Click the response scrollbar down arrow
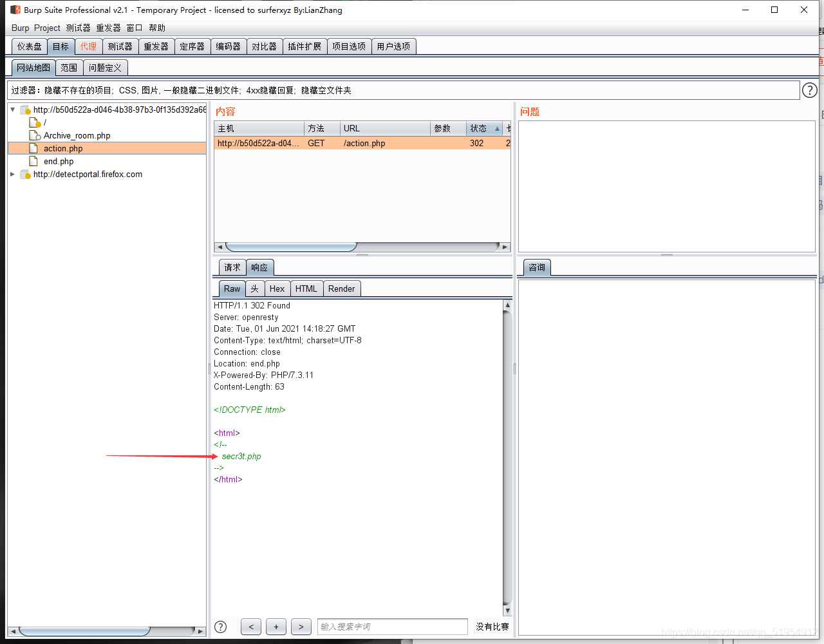The width and height of the screenshot is (824, 644). (x=507, y=611)
